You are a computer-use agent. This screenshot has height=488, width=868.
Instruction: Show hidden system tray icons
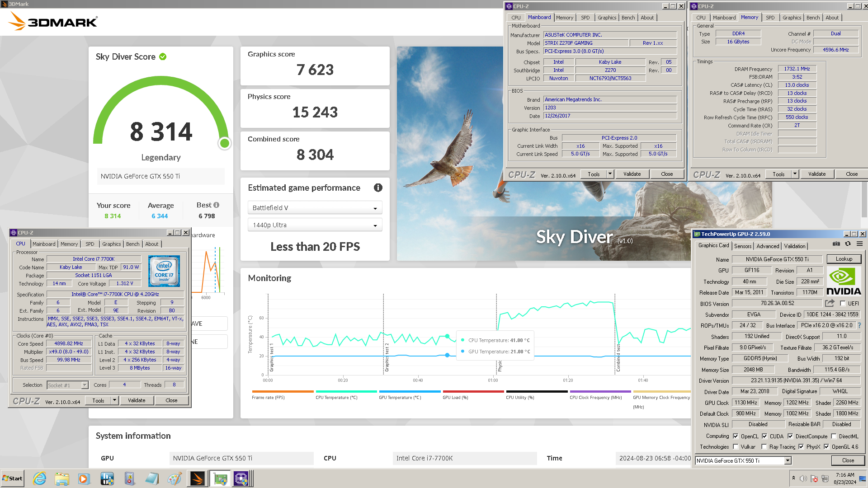793,478
